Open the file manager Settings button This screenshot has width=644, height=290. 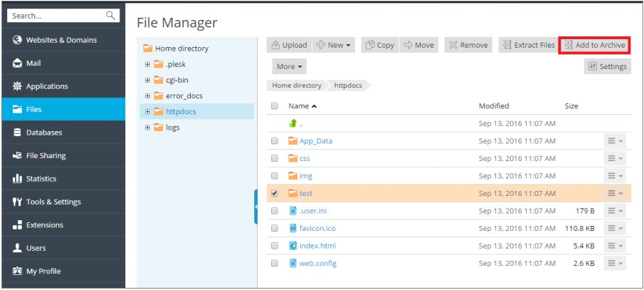click(608, 66)
